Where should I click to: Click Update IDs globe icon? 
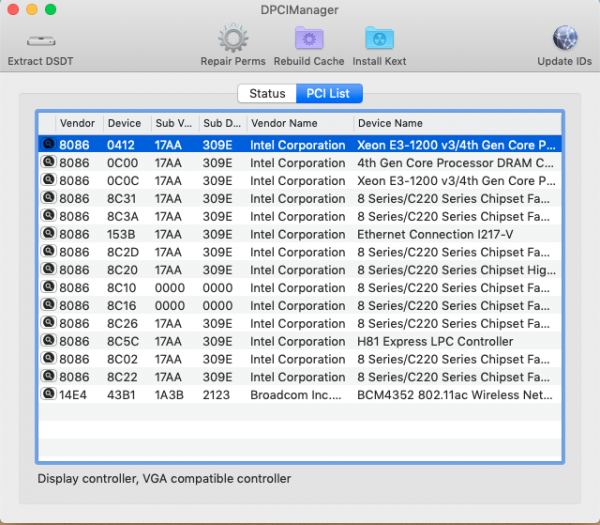[565, 40]
